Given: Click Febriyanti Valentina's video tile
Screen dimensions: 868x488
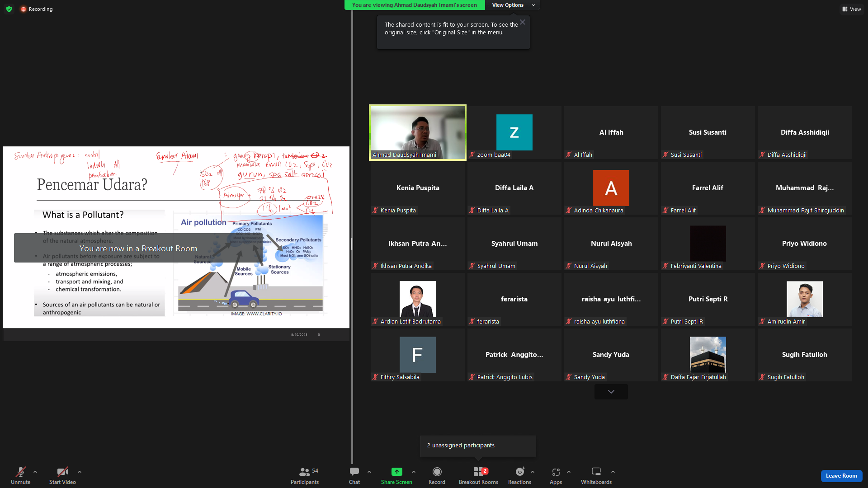Looking at the screenshot, I should pyautogui.click(x=708, y=244).
